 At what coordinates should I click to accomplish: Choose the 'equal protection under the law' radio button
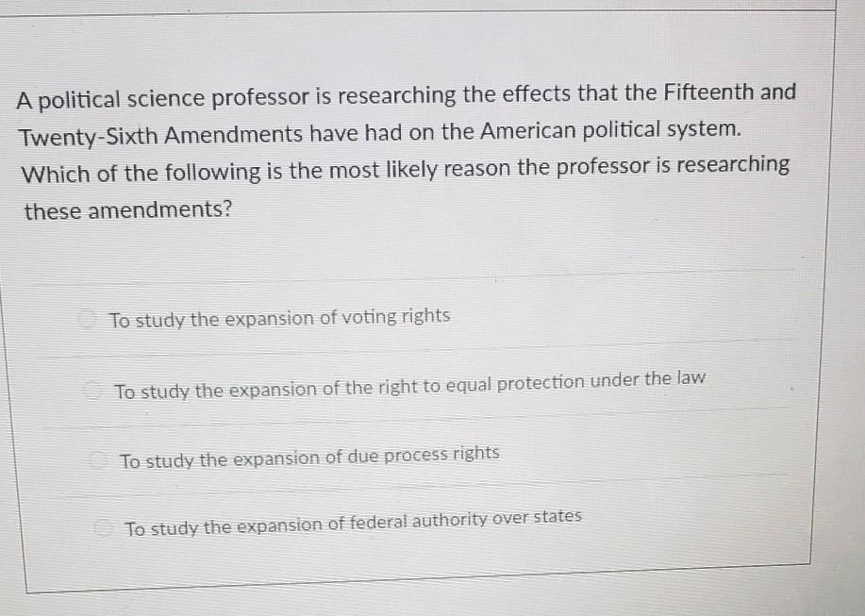(x=92, y=391)
